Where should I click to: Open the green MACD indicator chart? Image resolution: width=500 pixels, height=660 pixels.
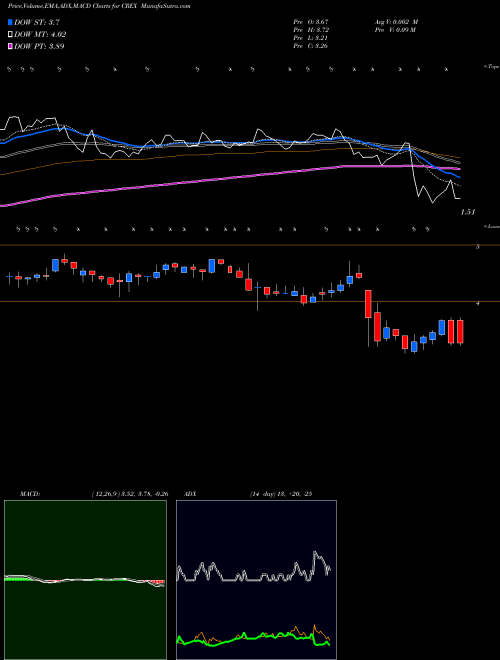(x=85, y=580)
